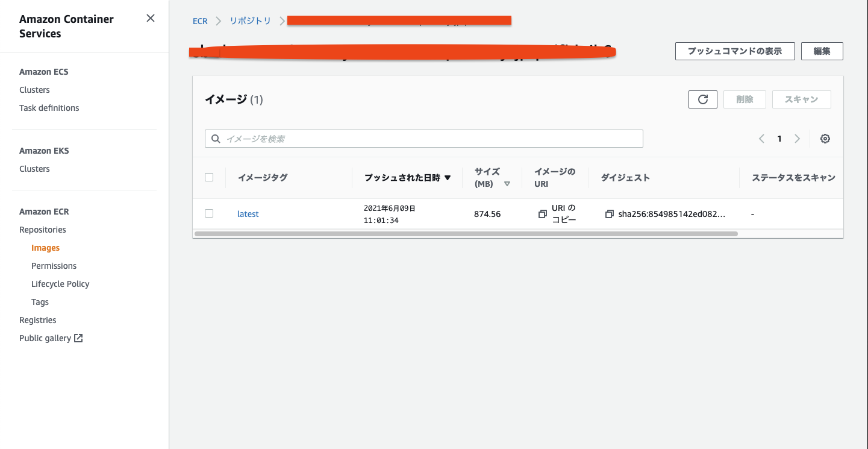Click the 削除 button
Screen dimensions: 868x449
pyautogui.click(x=745, y=99)
